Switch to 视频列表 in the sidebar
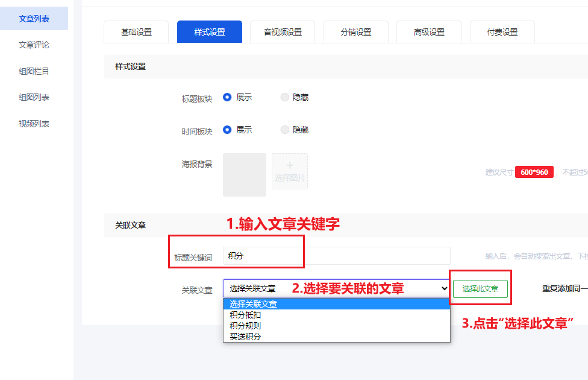 coord(33,123)
